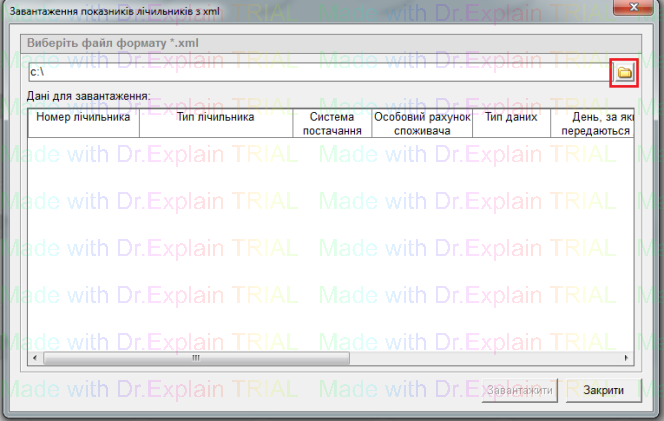Click the День, за який передаються column header

click(594, 124)
